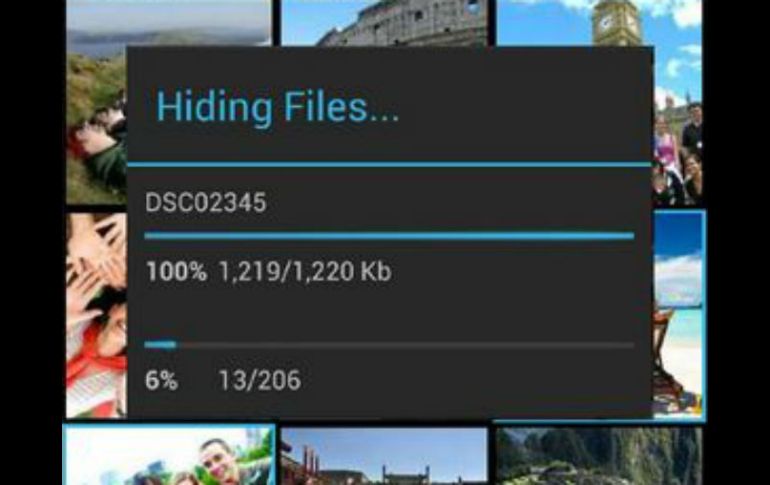Click the DSC02345 file name label

[x=206, y=202]
